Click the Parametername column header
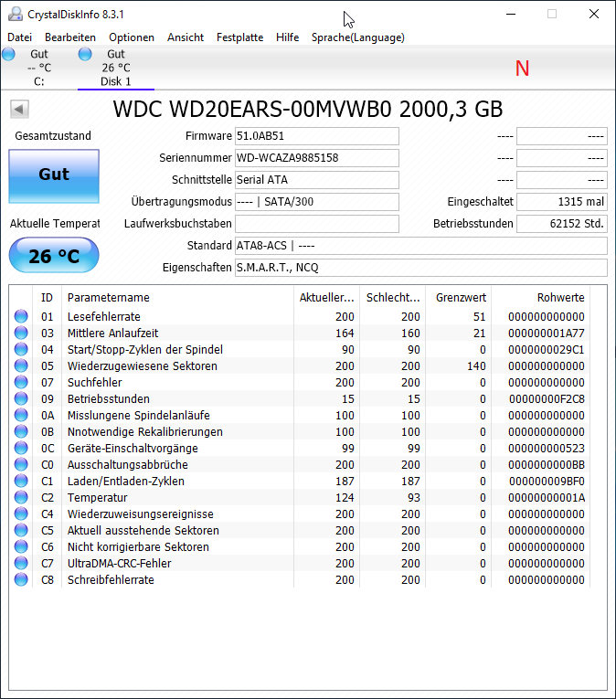The image size is (616, 699). [x=177, y=297]
